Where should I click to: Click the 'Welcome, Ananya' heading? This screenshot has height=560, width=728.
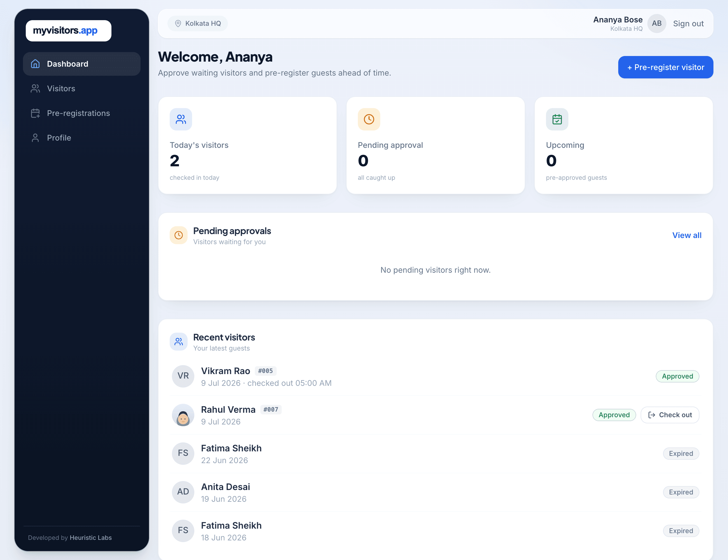(215, 57)
